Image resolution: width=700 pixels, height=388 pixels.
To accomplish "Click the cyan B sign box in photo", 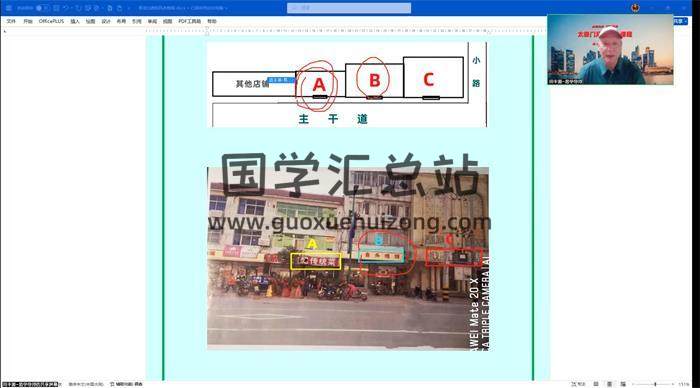I will pyautogui.click(x=382, y=255).
